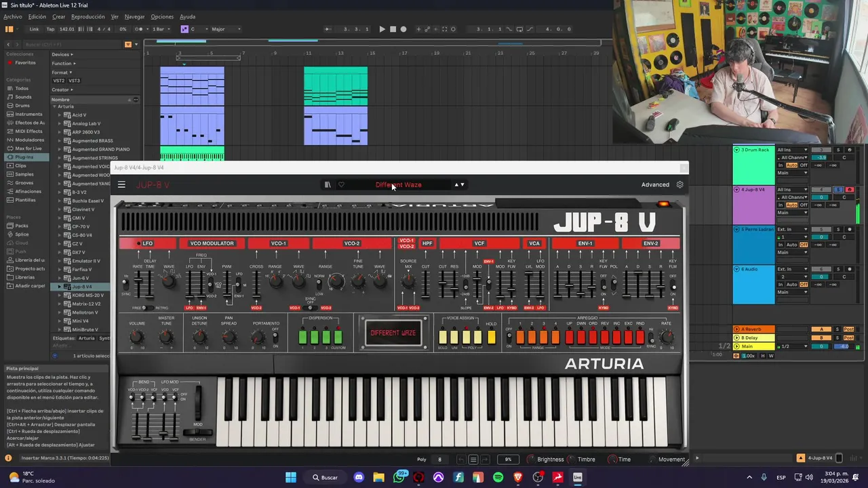Collapse the Arturia folder in plug-in list
868x488 pixels.
pos(54,106)
